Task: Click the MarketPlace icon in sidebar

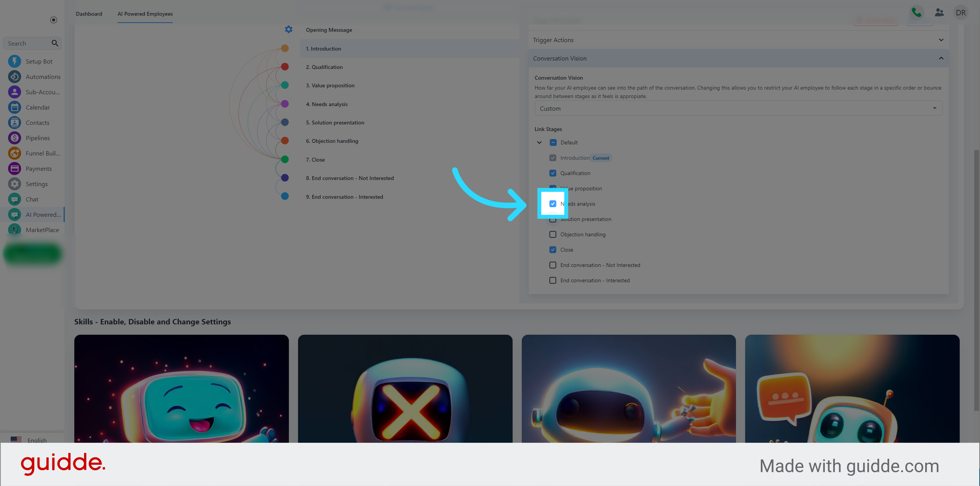Action: 15,230
